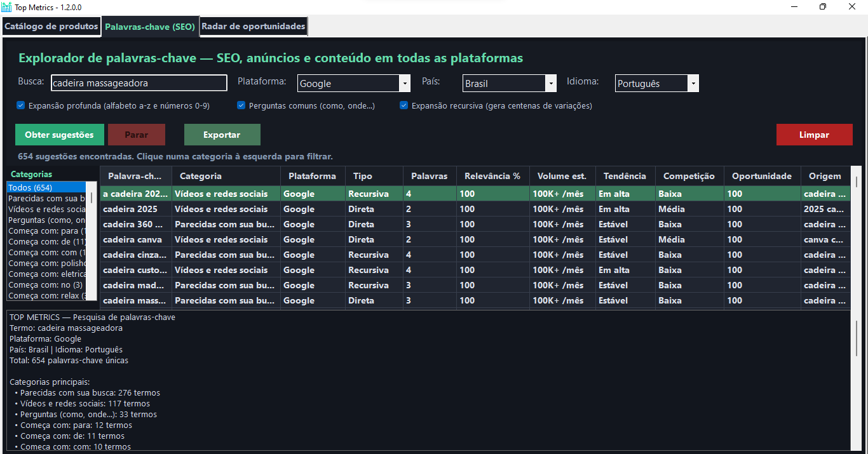Open the Radar de oportunidades tab
The height and width of the screenshot is (454, 868).
(254, 27)
